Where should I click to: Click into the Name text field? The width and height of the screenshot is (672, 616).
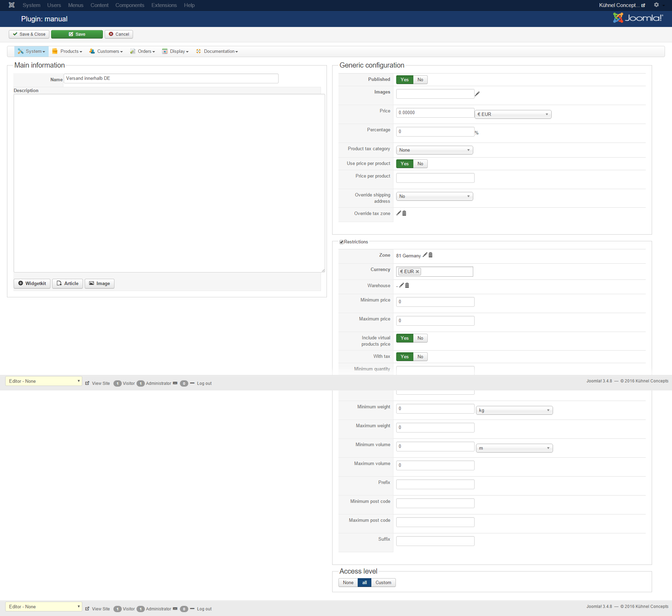click(x=171, y=78)
